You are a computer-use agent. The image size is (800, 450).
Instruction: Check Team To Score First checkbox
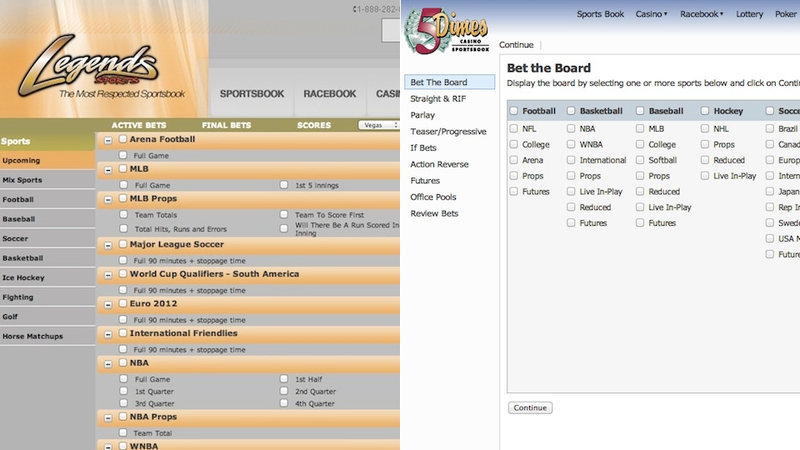coord(284,214)
